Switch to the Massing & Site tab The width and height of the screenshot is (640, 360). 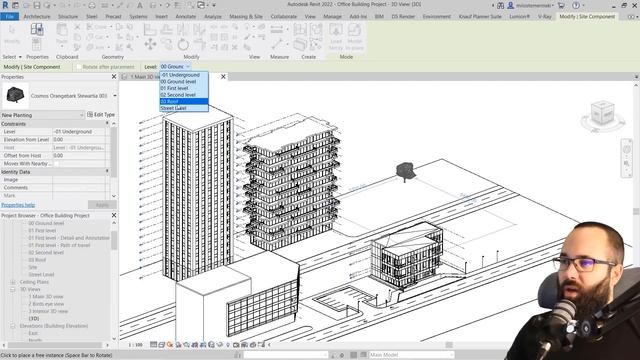click(x=246, y=16)
